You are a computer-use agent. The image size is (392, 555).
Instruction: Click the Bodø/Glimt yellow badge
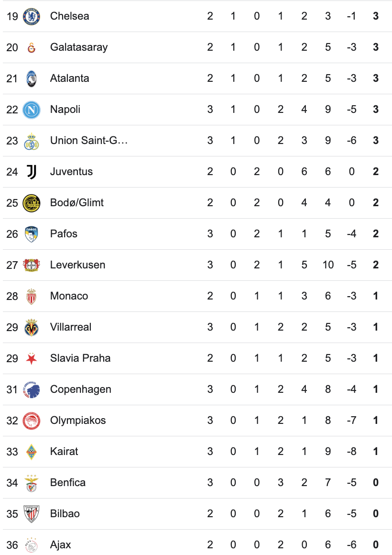coord(32,203)
